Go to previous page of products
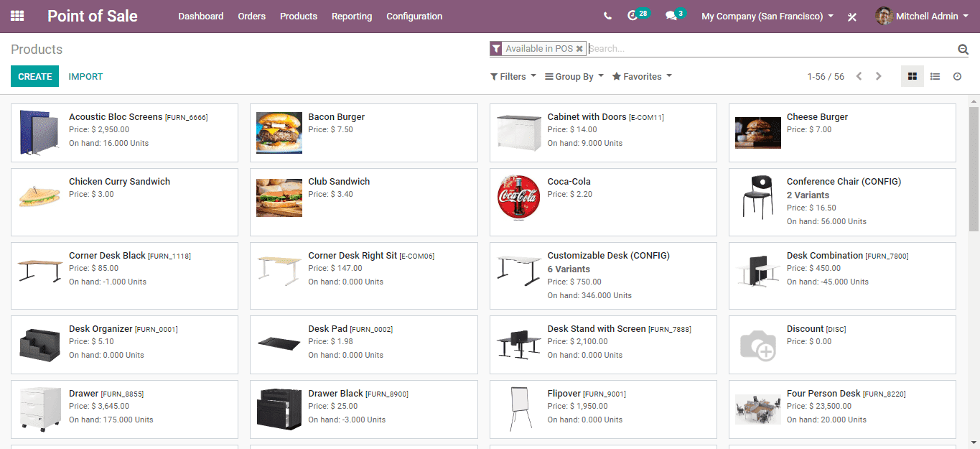Image resolution: width=980 pixels, height=449 pixels. pyautogui.click(x=859, y=76)
